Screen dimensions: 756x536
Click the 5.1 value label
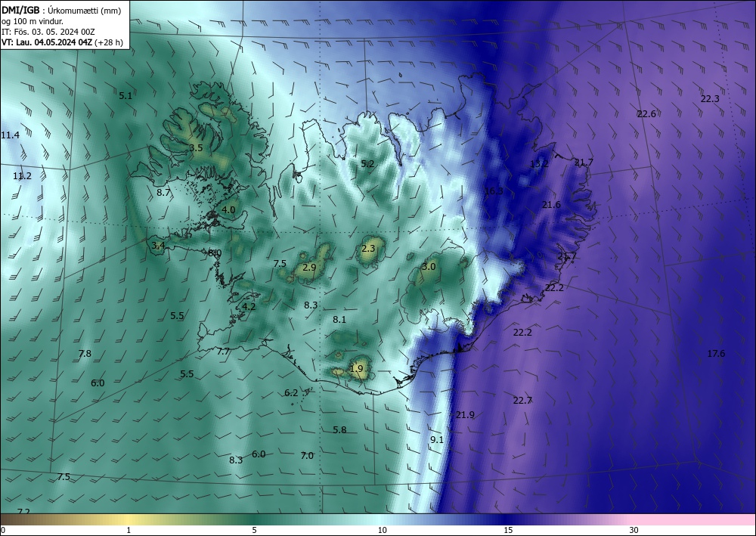pos(125,96)
